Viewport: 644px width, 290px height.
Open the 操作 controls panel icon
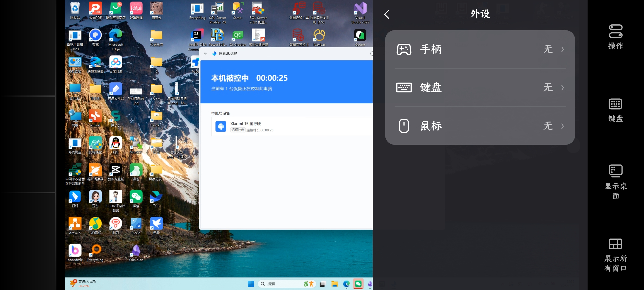(615, 32)
